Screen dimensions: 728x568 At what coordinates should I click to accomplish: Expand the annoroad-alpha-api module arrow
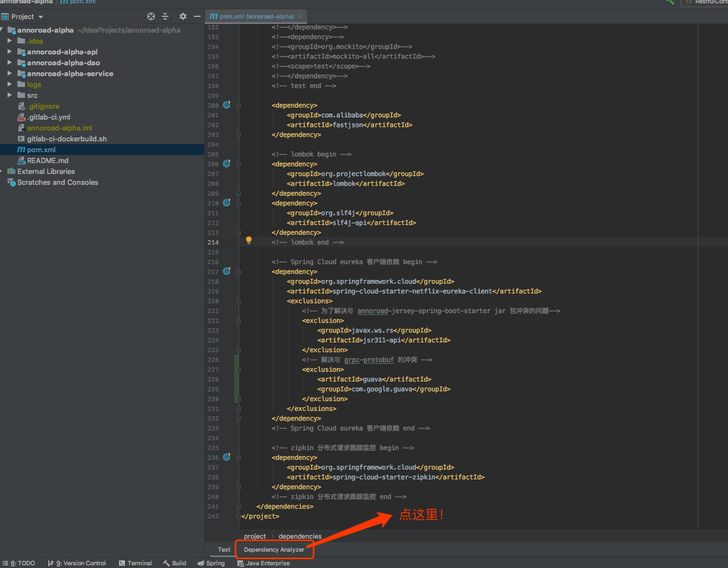9,52
